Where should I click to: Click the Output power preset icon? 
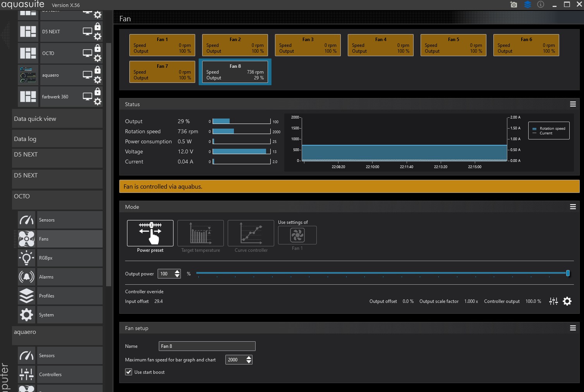150,233
